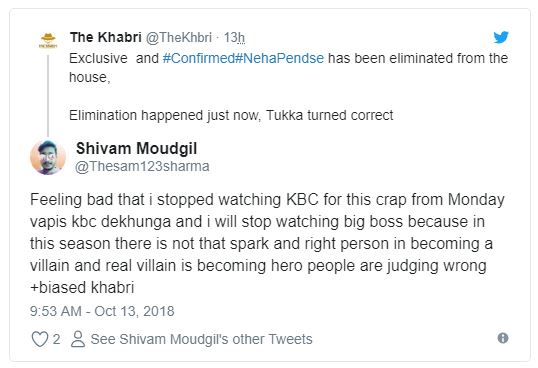Click the like count number 2

[56, 339]
